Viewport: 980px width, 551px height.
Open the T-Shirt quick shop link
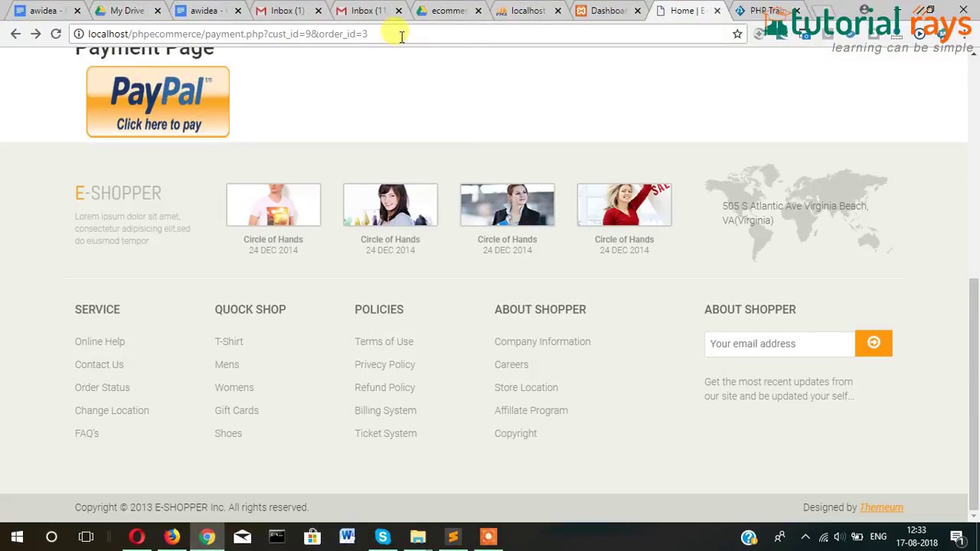(229, 341)
